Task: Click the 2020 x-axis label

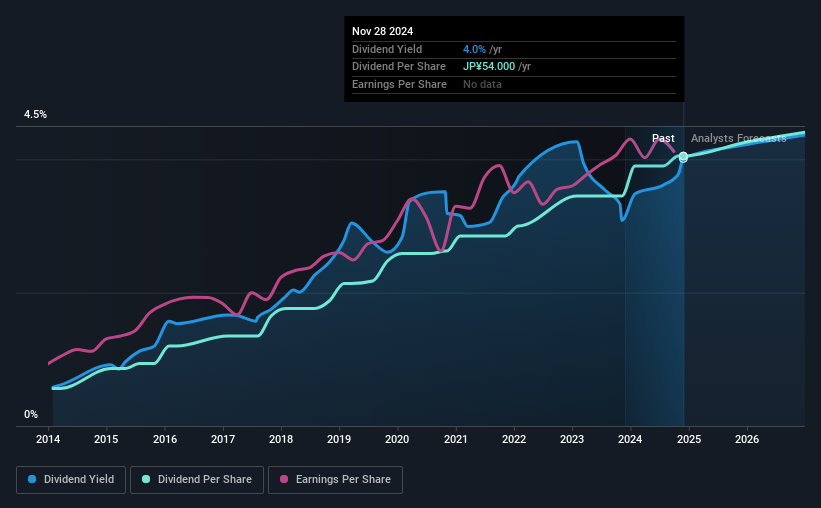Action: [x=397, y=439]
